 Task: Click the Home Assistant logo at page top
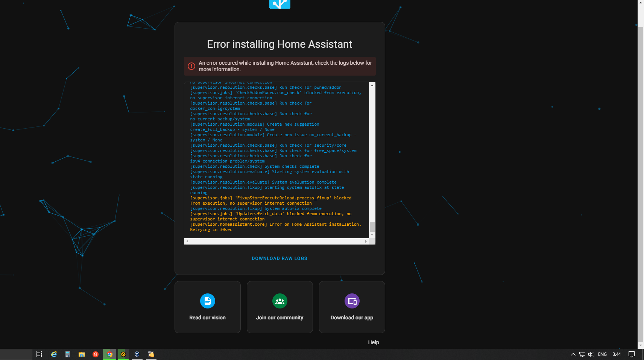click(280, 4)
